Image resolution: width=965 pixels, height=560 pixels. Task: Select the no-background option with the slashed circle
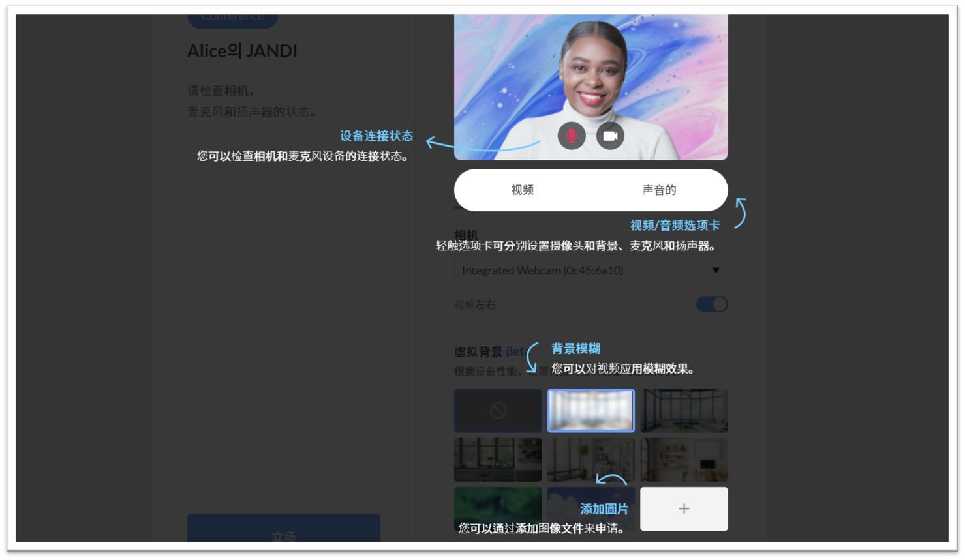pyautogui.click(x=498, y=411)
